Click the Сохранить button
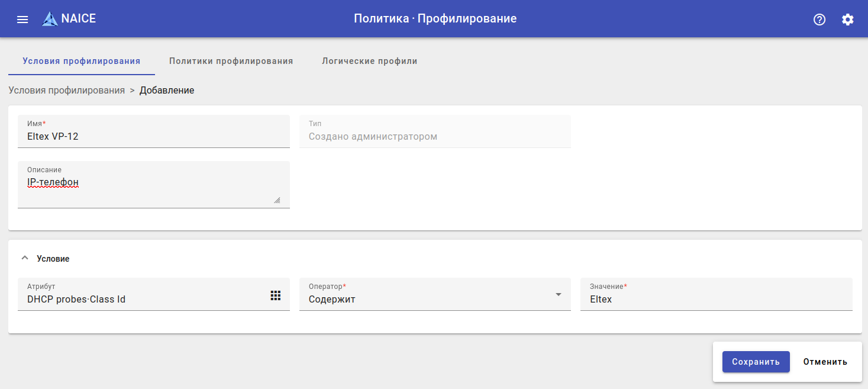This screenshot has height=389, width=868. (756, 362)
